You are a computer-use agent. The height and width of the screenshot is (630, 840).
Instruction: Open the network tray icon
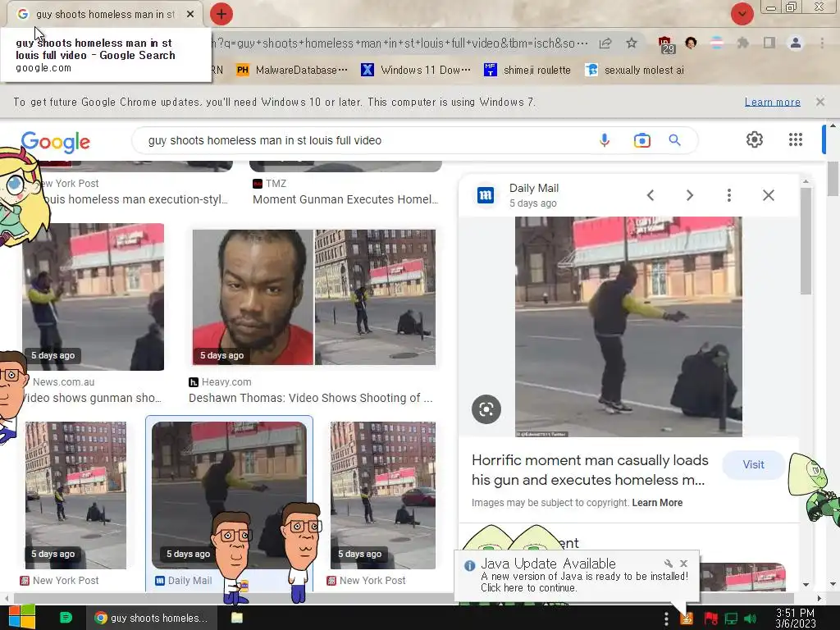click(731, 619)
